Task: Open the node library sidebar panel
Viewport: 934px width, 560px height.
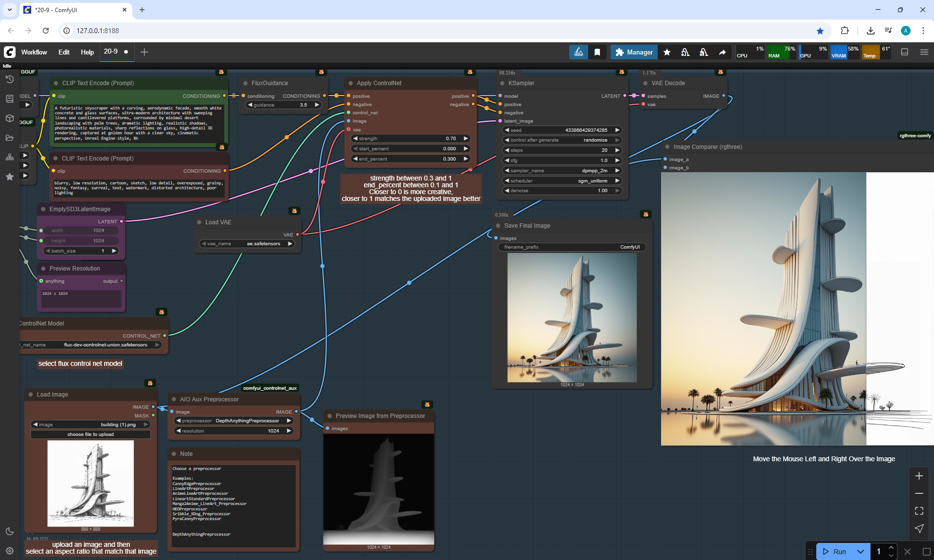Action: [9, 99]
